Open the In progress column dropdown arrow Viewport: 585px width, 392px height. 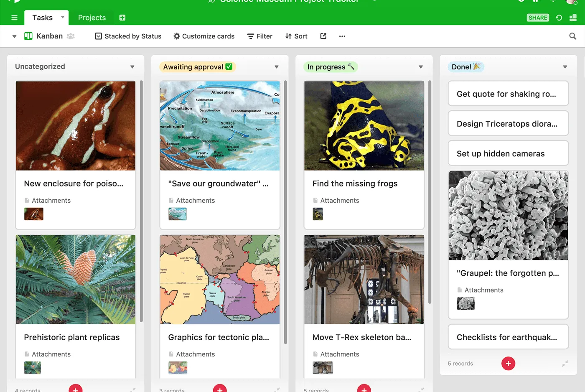[x=421, y=67]
